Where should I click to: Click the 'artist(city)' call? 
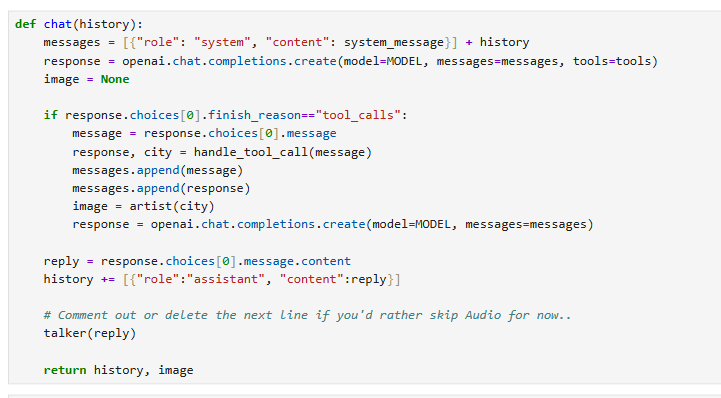pos(172,206)
